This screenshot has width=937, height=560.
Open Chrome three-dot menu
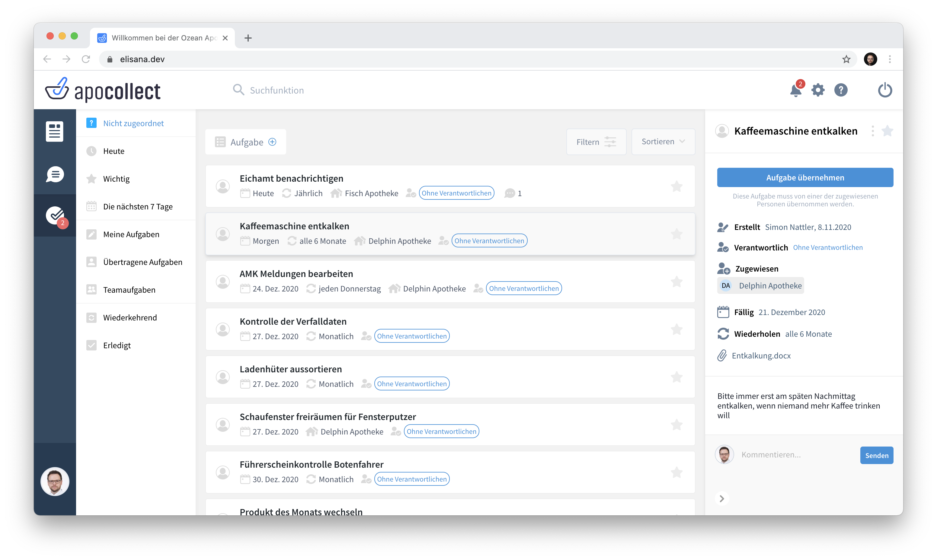890,59
